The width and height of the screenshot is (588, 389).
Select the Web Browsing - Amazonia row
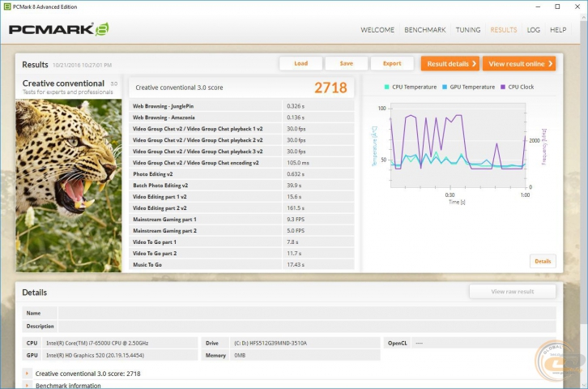point(241,118)
